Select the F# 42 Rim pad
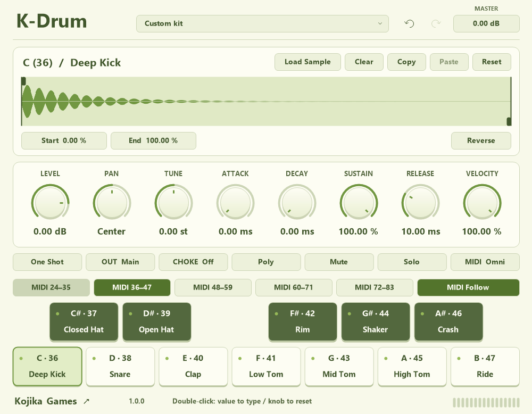The width and height of the screenshot is (532, 414). pos(303,322)
